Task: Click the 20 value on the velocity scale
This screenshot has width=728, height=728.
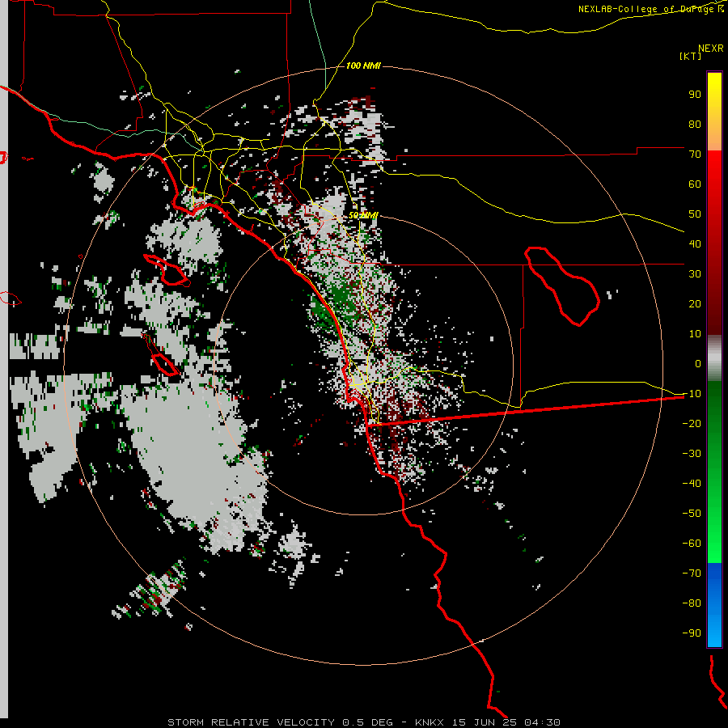Action: pos(695,303)
